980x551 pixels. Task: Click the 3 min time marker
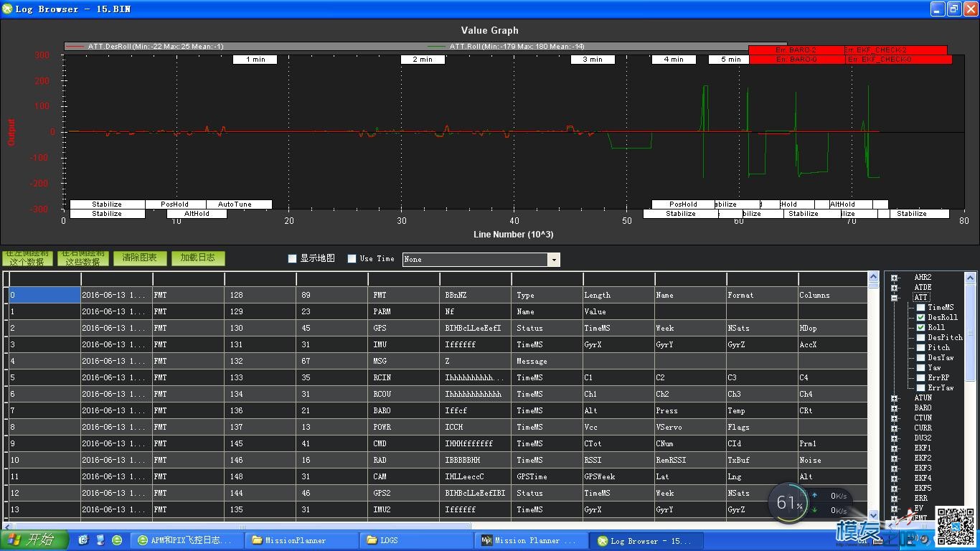tap(593, 60)
